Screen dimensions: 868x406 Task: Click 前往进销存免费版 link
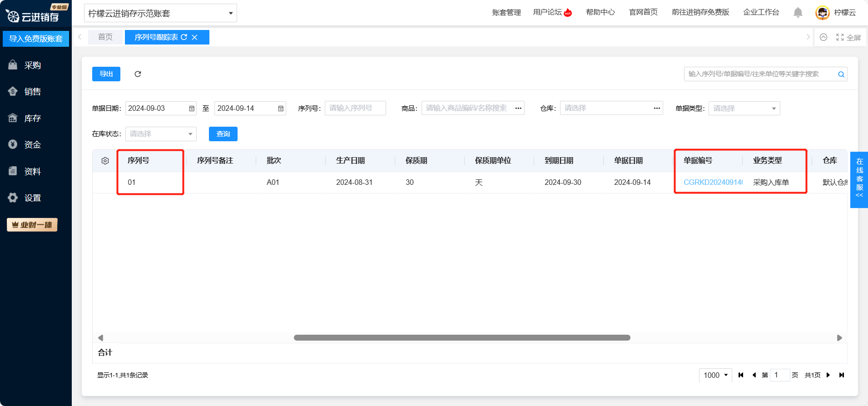[x=700, y=12]
